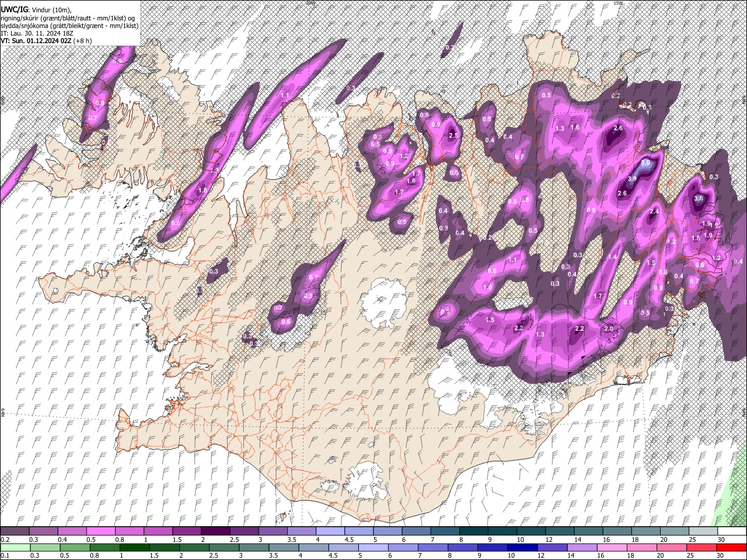The image size is (747, 560).
Task: Click the 'IT: Lau. 30. 11. 2024 18Z' line
Action: coord(37,33)
